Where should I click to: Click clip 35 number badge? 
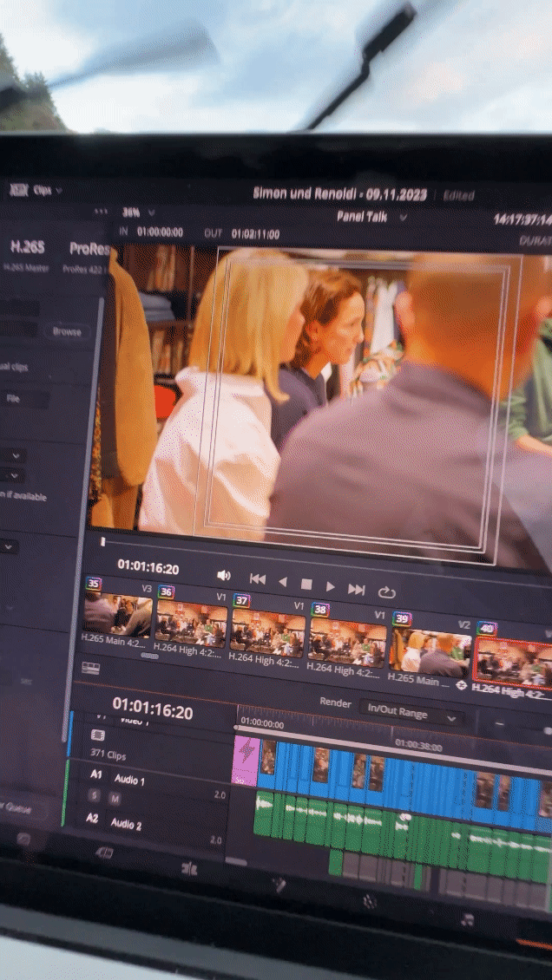click(x=93, y=584)
